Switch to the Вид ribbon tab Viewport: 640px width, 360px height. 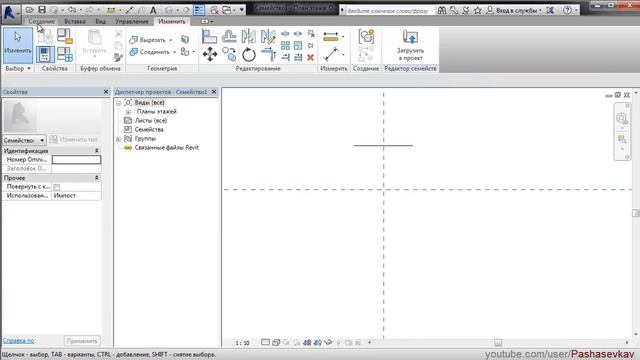[x=100, y=21]
